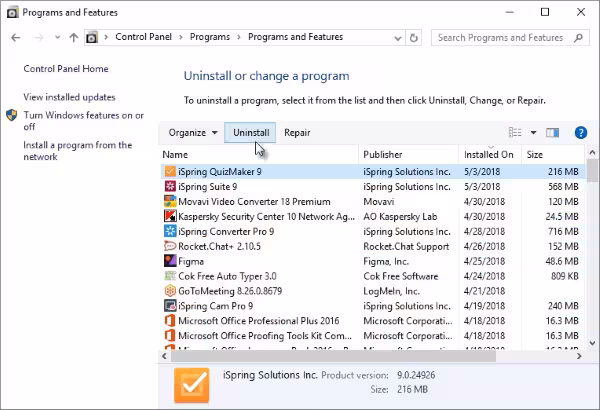Focus the Search Programs and Features box

[x=510, y=38]
